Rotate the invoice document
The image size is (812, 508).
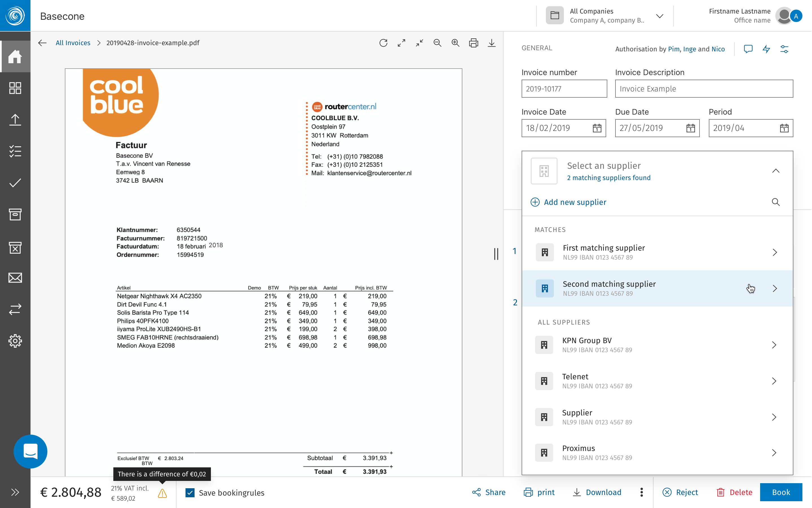383,43
